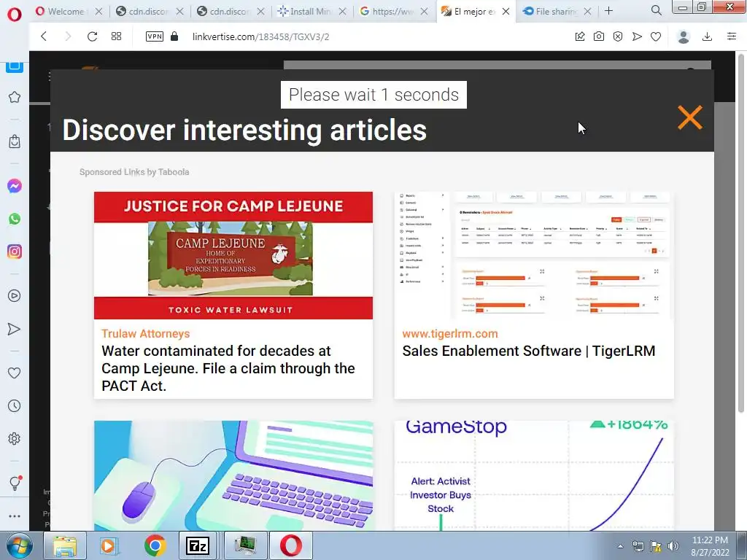Open the user profile account icon
Image resolution: width=747 pixels, height=560 pixels.
click(684, 36)
